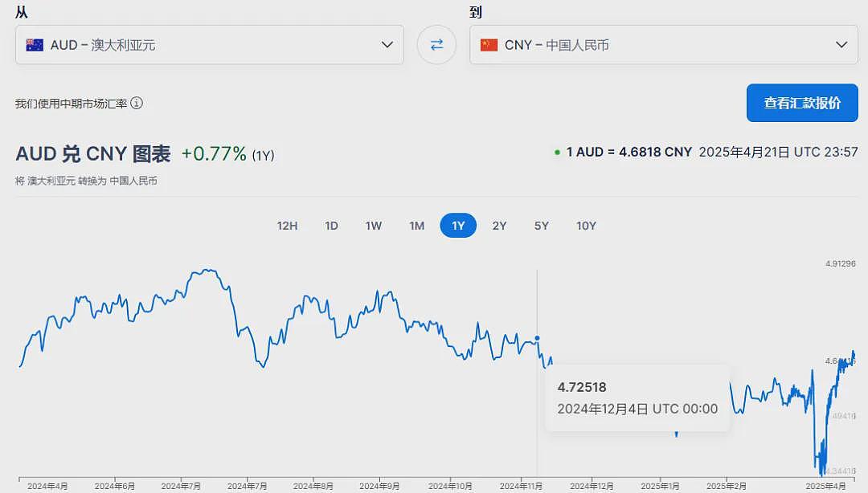Click the highlighted data point on chart
Viewport: 868px width, 493px height.
coord(537,338)
